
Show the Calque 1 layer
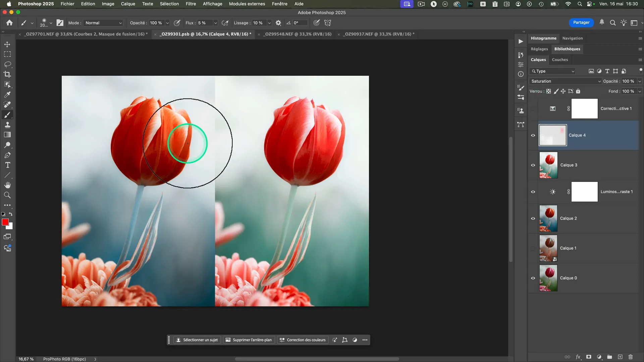tap(533, 248)
